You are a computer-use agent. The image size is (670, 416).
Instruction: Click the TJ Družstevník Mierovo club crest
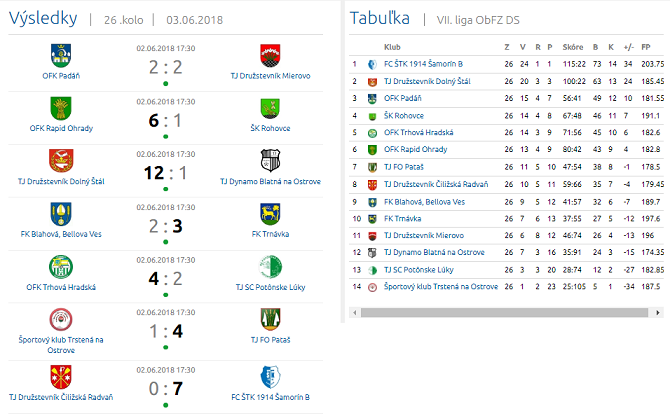tap(270, 54)
